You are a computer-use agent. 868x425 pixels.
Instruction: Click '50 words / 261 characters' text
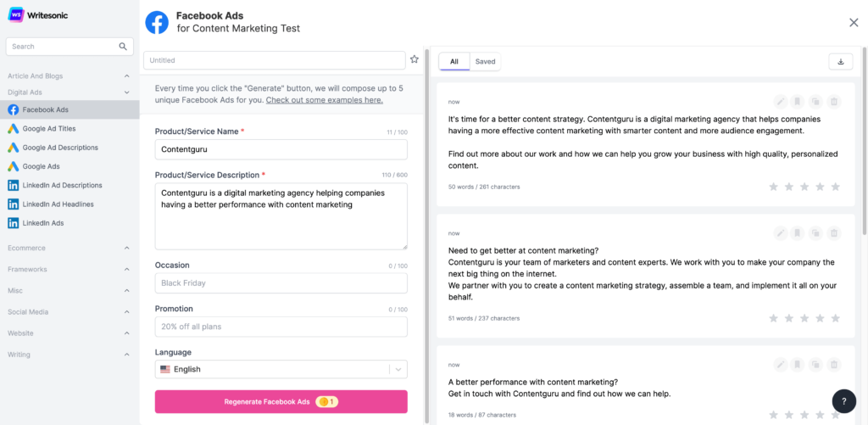click(484, 187)
